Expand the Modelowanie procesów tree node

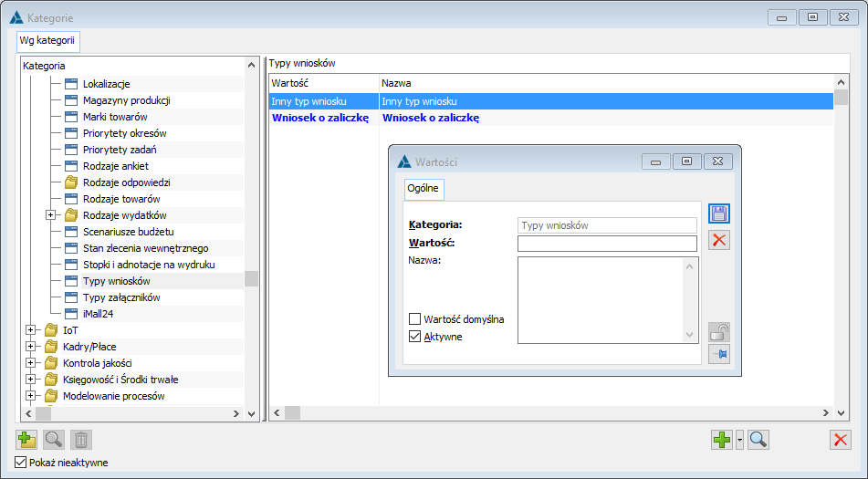click(x=30, y=395)
